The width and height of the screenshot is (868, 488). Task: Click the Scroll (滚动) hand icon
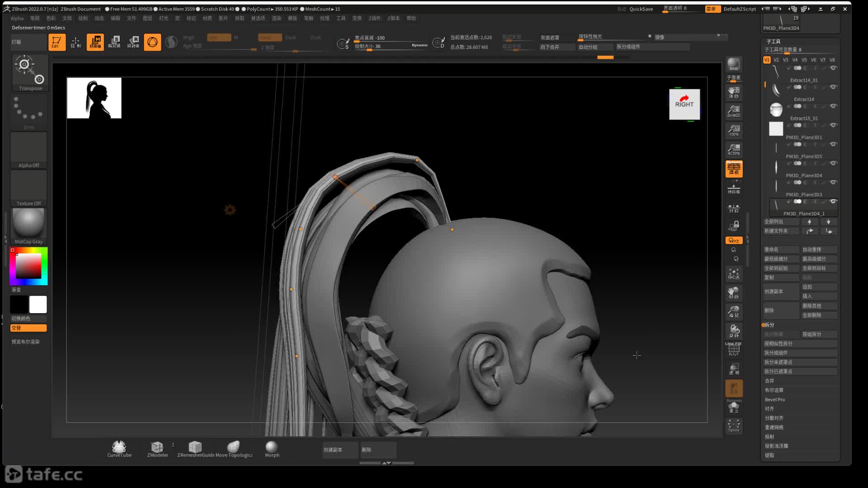point(734,92)
